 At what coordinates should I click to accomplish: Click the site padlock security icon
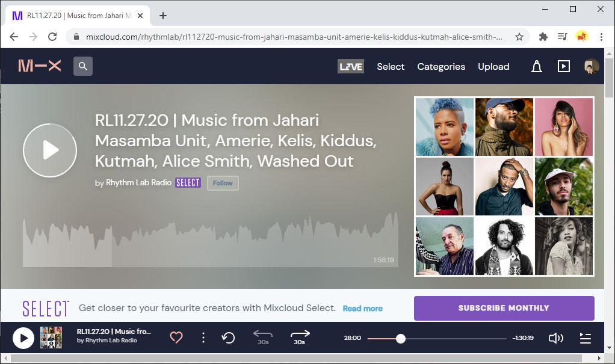coord(76,37)
